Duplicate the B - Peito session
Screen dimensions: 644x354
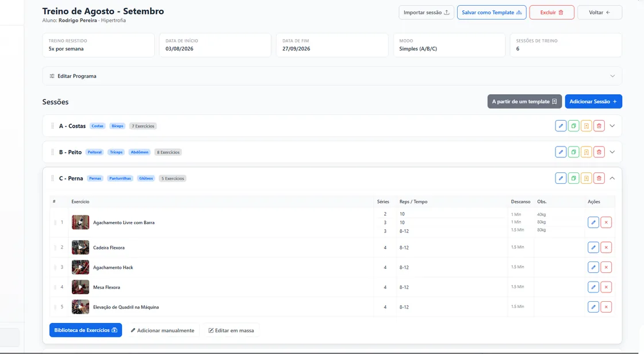573,152
